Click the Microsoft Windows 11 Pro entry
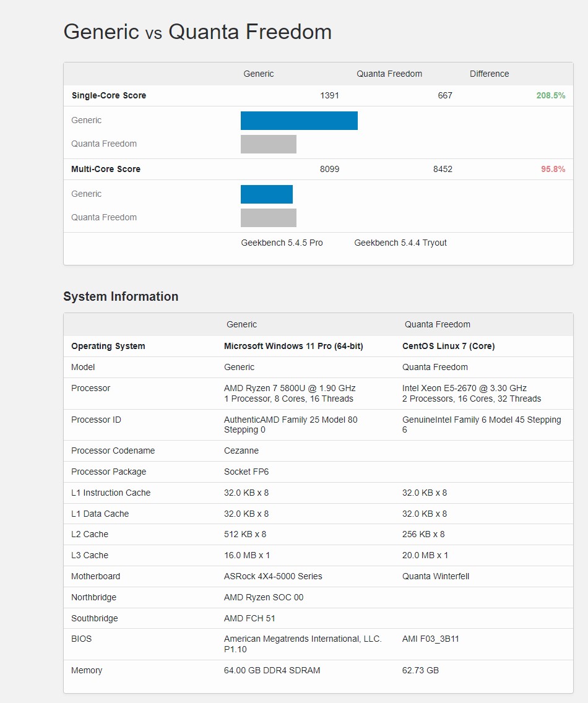 click(293, 347)
